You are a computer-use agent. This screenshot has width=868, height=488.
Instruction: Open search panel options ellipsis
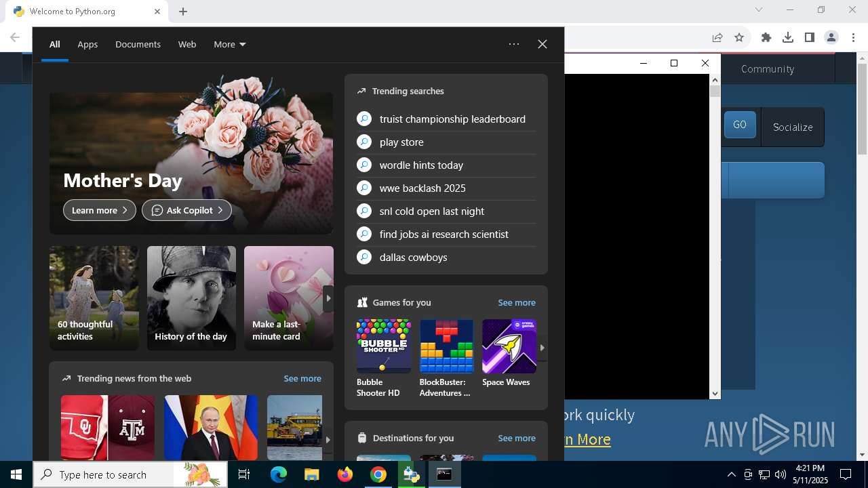point(514,44)
